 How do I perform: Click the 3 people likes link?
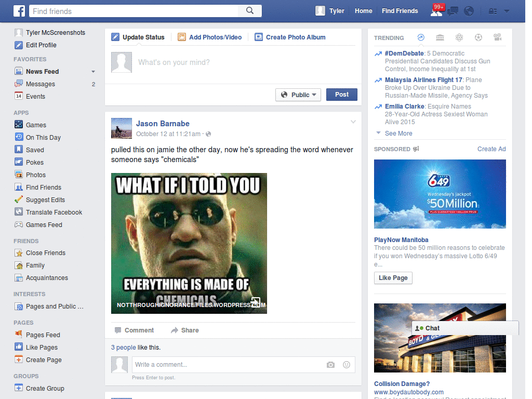124,348
